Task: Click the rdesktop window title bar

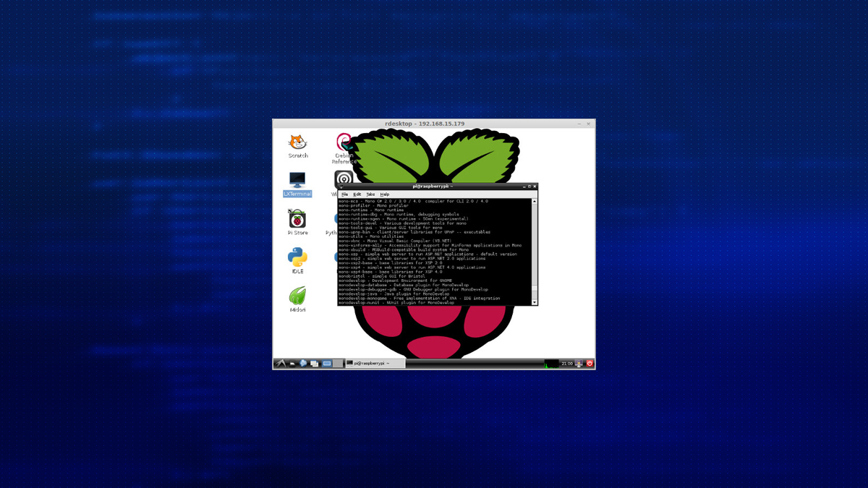Action: (x=434, y=124)
